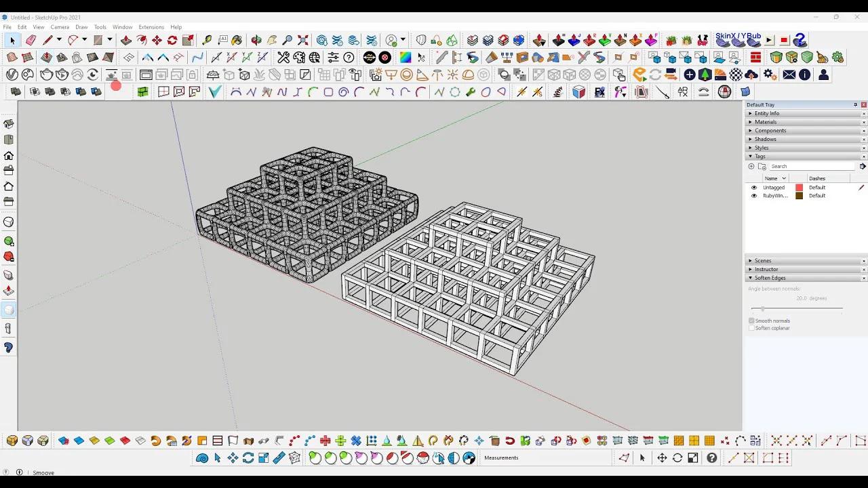Pin the Default Tray using the pin icon
Screen dimensions: 868x488
tap(854, 104)
